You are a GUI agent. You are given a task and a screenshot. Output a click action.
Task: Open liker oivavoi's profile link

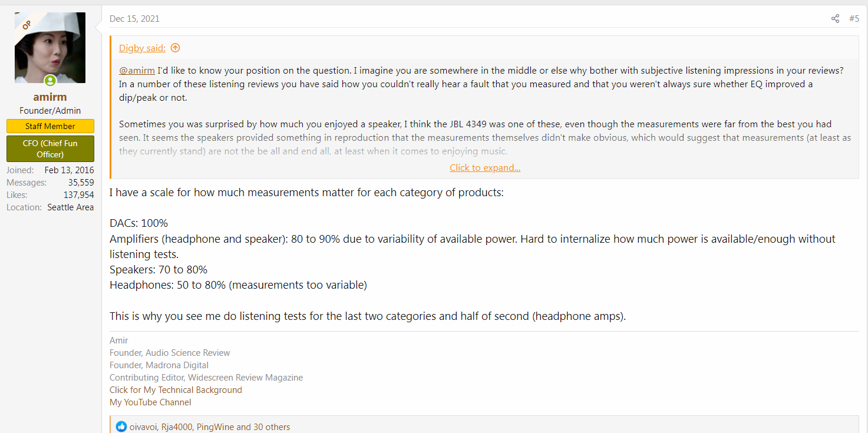coord(143,427)
